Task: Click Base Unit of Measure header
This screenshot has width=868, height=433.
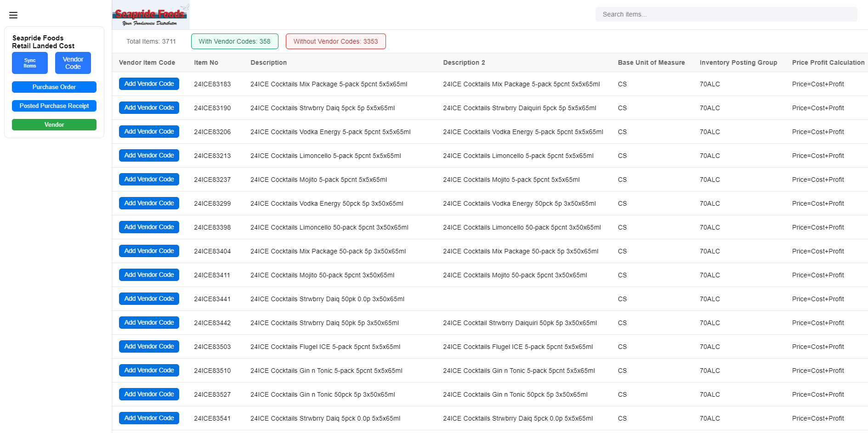Action: [x=652, y=62]
